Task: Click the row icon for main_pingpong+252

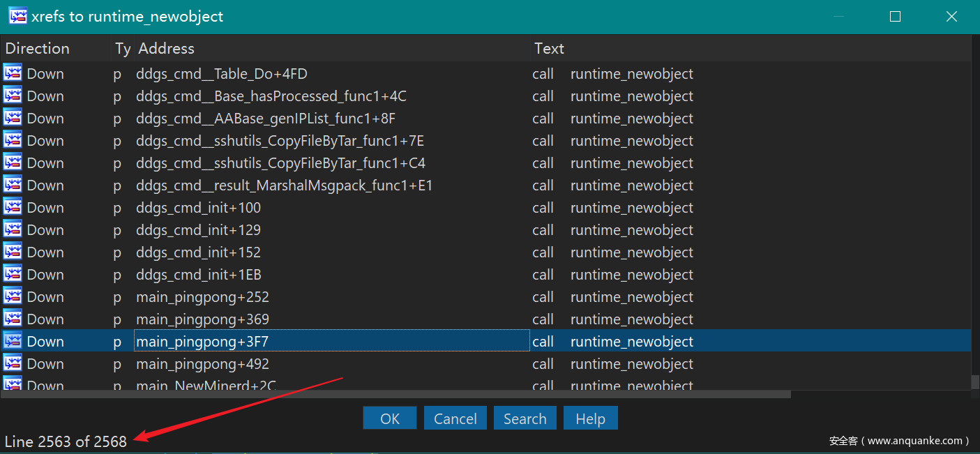Action: point(13,296)
